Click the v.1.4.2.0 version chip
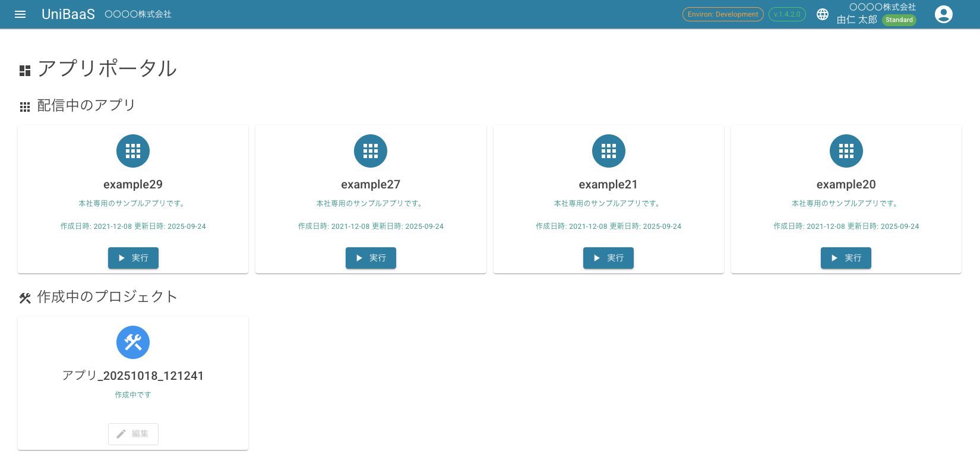980x466 pixels. [x=787, y=14]
